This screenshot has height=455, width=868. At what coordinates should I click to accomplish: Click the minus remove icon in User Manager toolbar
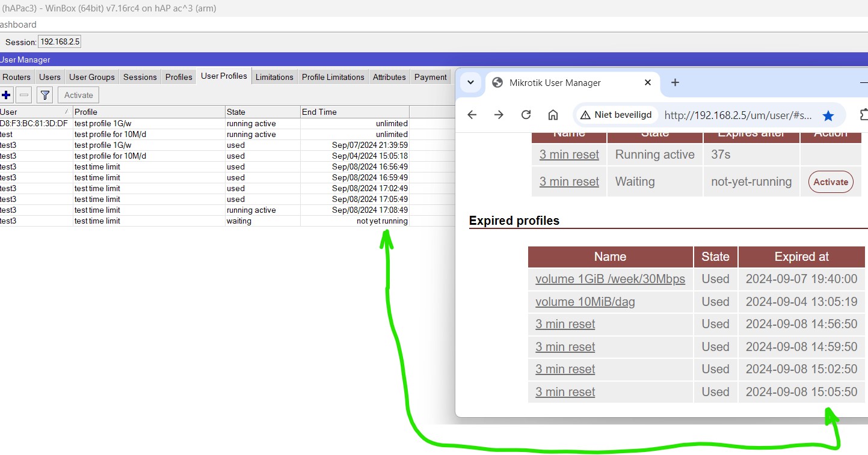(x=23, y=95)
